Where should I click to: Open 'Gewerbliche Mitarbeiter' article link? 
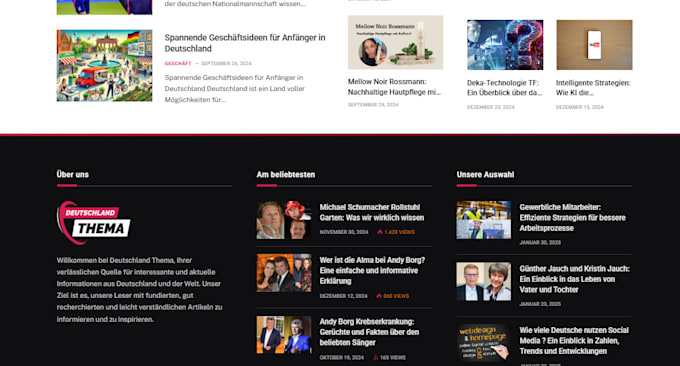572,218
